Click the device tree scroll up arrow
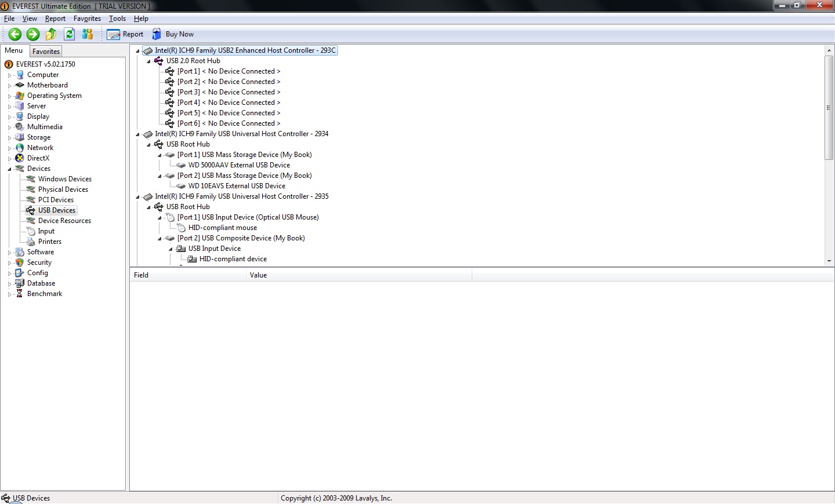835x504 pixels. click(829, 50)
